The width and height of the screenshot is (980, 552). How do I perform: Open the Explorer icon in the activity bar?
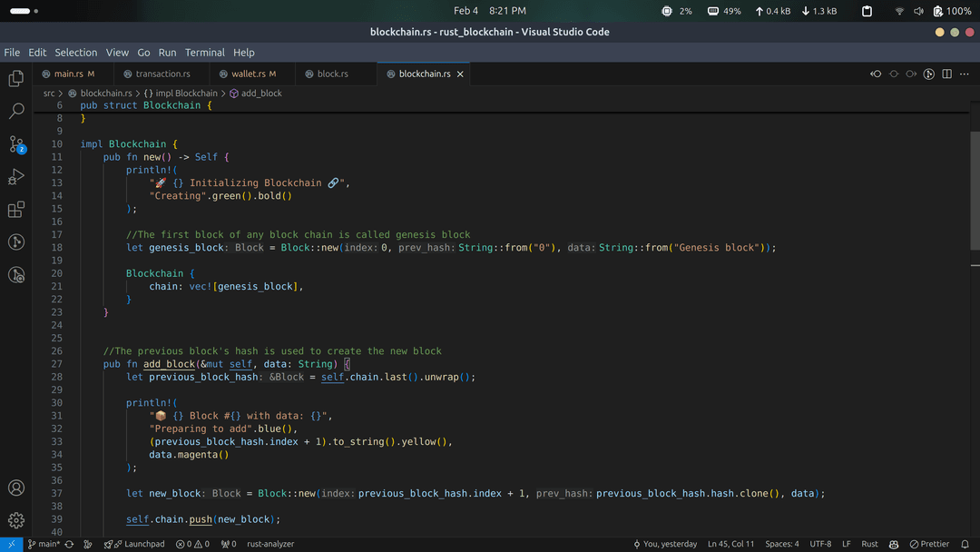pyautogui.click(x=15, y=78)
